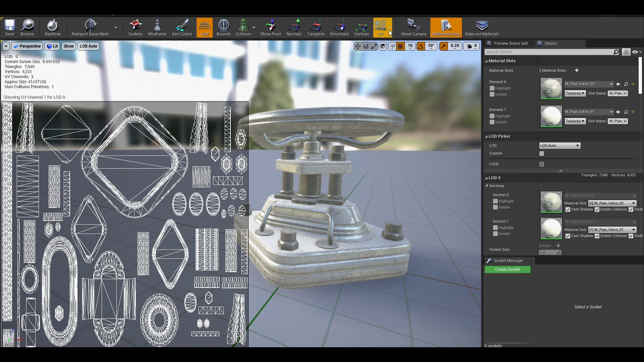Toggle Sockets display
644x362 pixels.
pyautogui.click(x=136, y=27)
